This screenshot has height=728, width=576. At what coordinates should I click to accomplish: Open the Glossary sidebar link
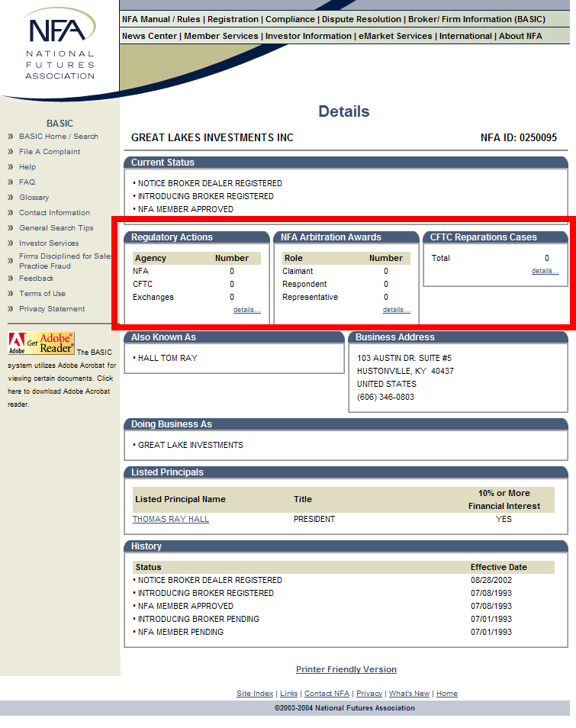[34, 198]
